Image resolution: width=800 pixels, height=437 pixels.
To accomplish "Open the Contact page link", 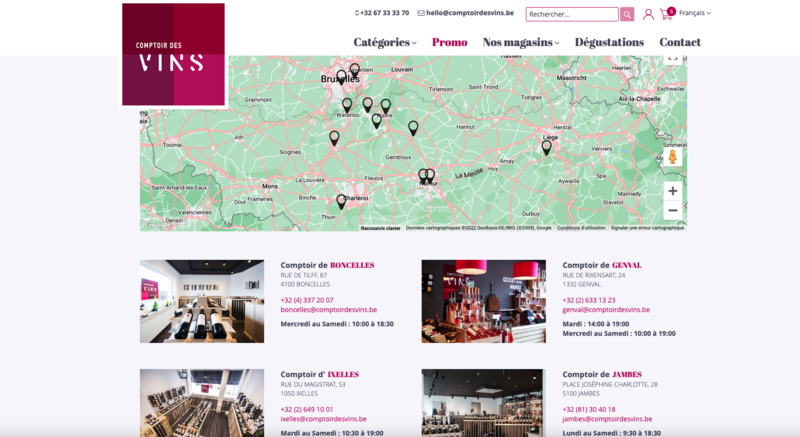I will coord(680,42).
